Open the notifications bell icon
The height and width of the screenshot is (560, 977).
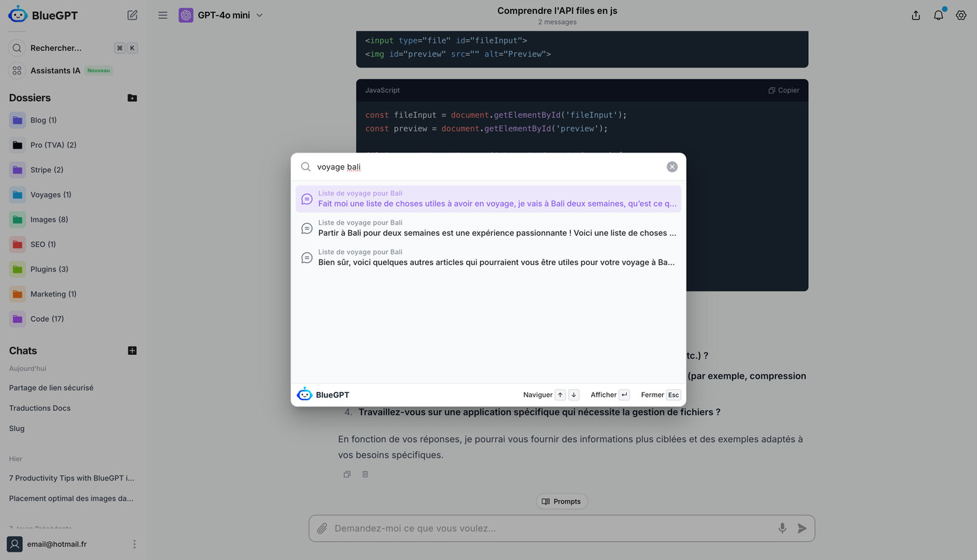[939, 15]
